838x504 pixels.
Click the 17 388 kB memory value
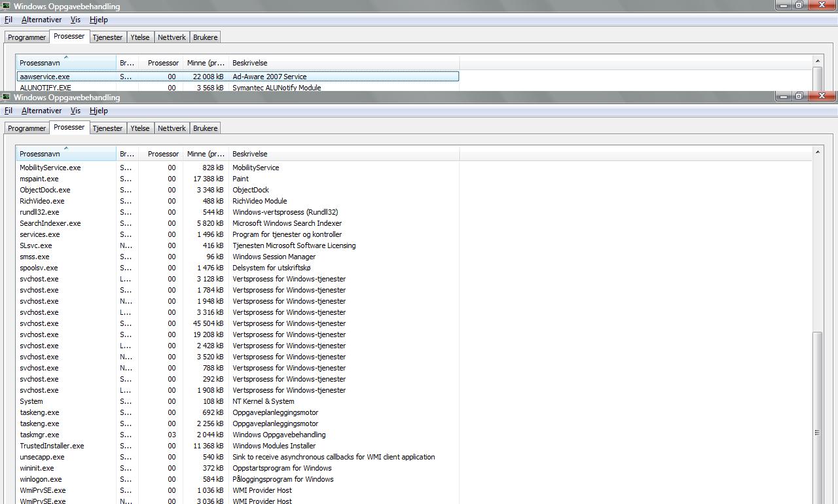(x=208, y=179)
